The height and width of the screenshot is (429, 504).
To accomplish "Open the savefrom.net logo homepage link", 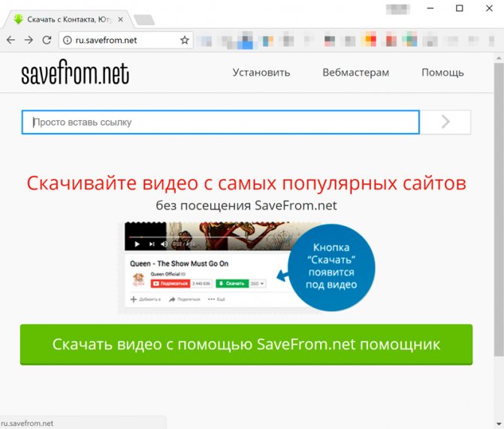I will pos(75,72).
